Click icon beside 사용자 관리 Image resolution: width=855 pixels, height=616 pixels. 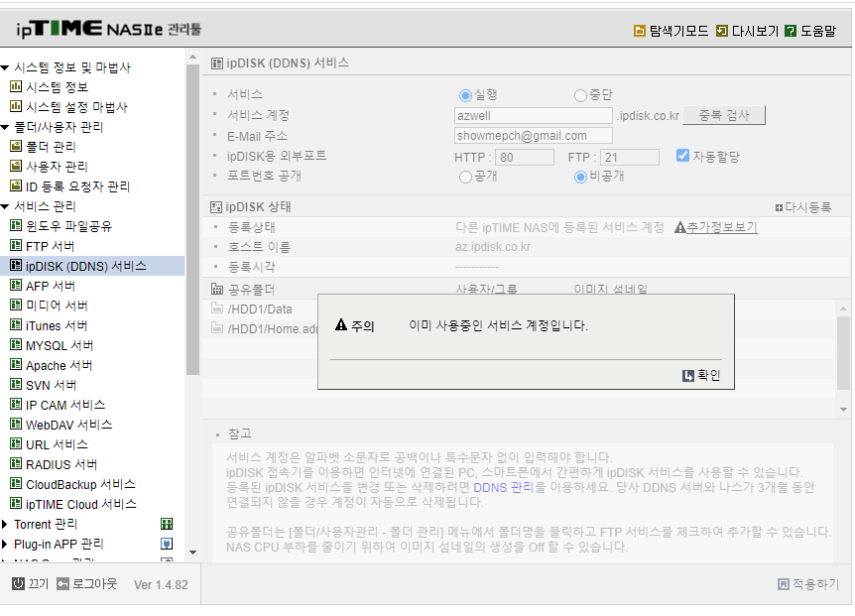16,166
